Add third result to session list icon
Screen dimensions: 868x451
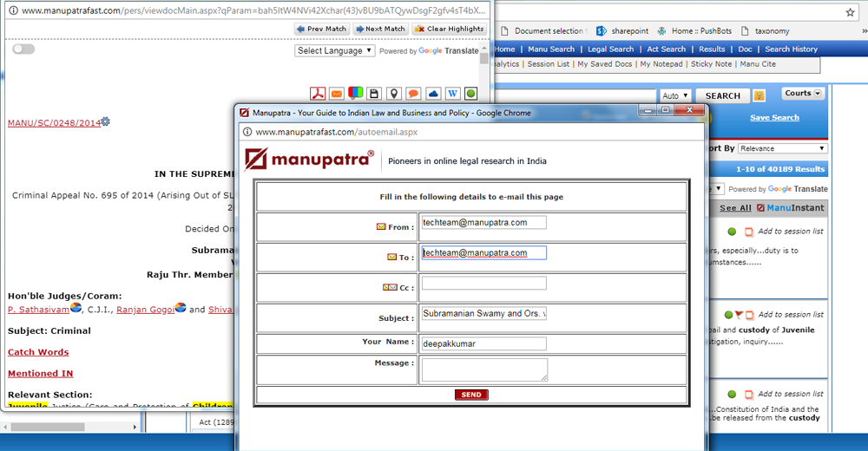(x=749, y=395)
